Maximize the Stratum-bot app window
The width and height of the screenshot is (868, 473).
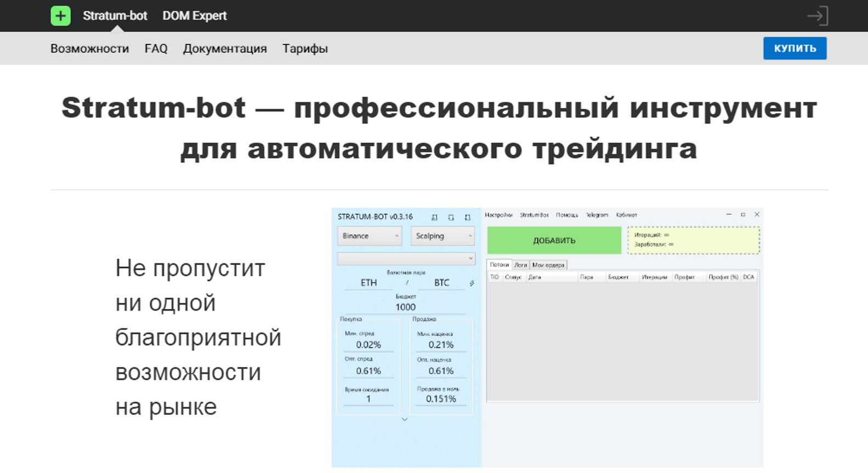tap(743, 215)
